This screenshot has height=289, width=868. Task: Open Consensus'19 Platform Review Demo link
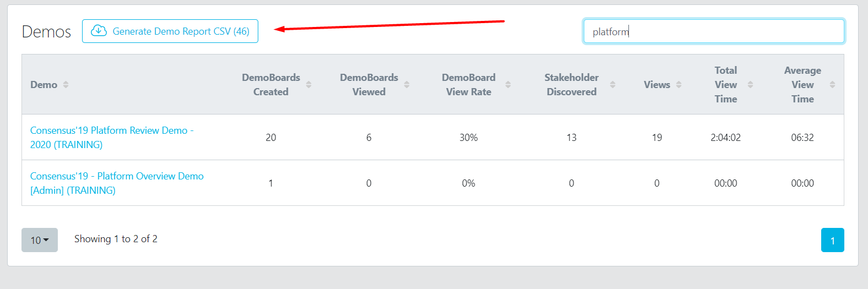112,137
